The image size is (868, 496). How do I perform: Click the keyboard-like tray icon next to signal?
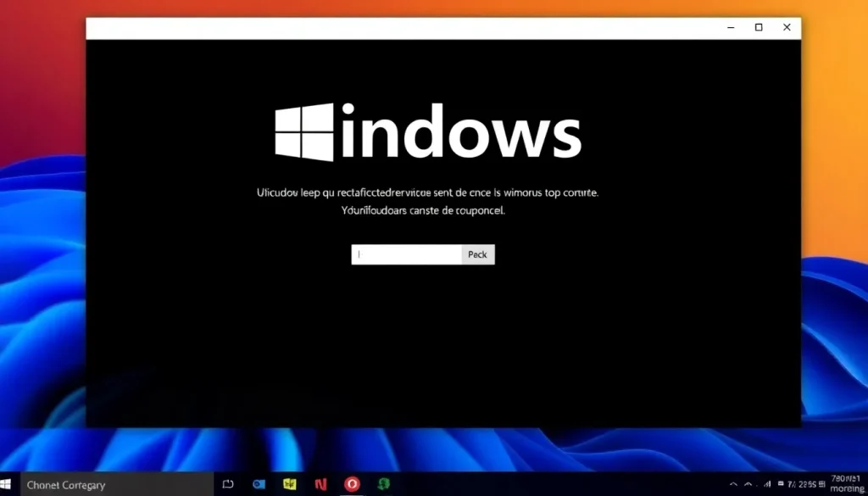coord(781,484)
